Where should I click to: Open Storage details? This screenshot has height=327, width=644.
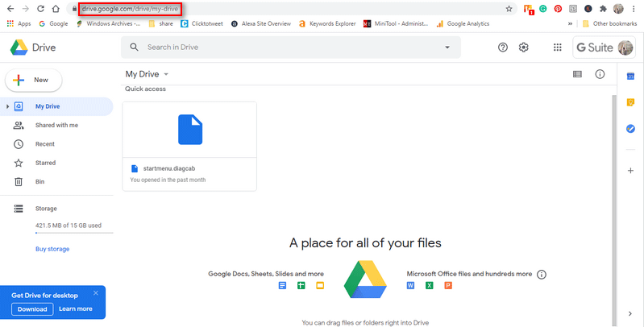click(x=46, y=209)
